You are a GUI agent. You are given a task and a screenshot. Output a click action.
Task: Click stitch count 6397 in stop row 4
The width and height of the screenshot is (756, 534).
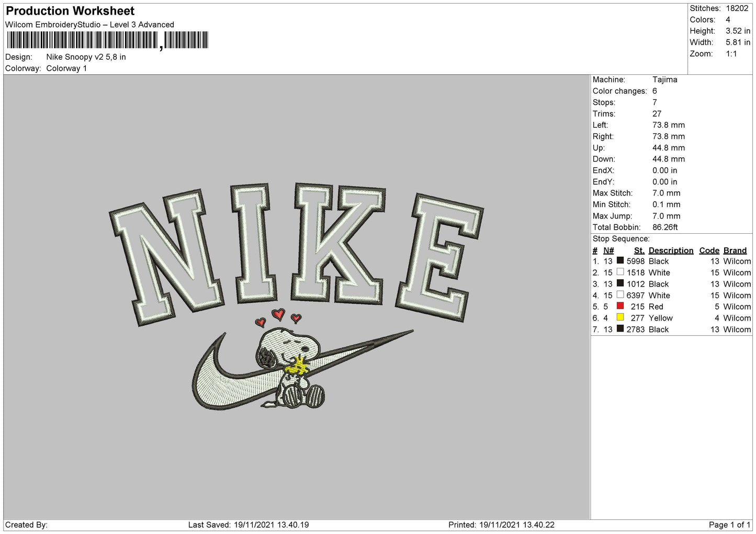point(636,296)
